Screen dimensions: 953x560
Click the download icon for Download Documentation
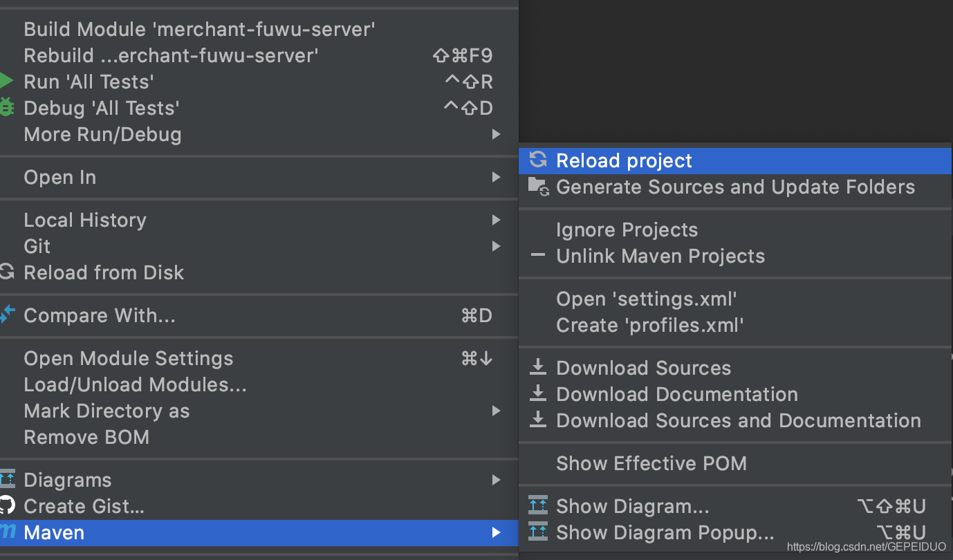tap(537, 394)
